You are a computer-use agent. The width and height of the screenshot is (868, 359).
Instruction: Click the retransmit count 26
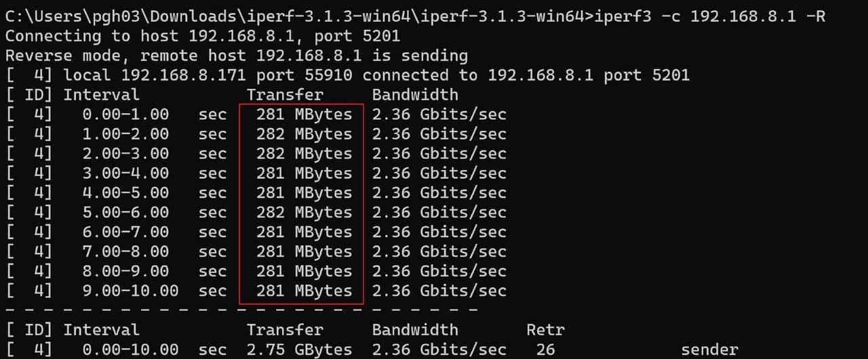(x=545, y=350)
